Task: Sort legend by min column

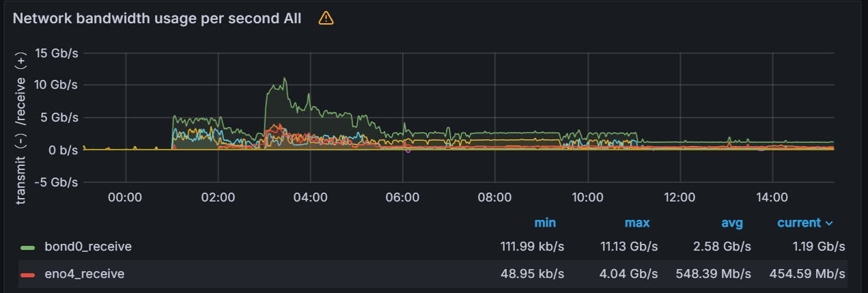Action: pyautogui.click(x=545, y=223)
